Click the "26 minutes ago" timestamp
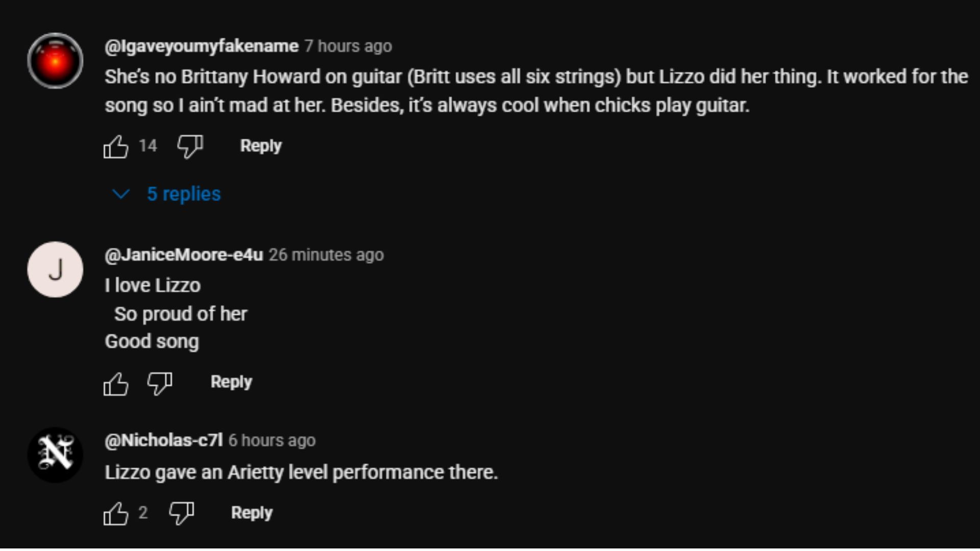The width and height of the screenshot is (980, 551). click(326, 255)
